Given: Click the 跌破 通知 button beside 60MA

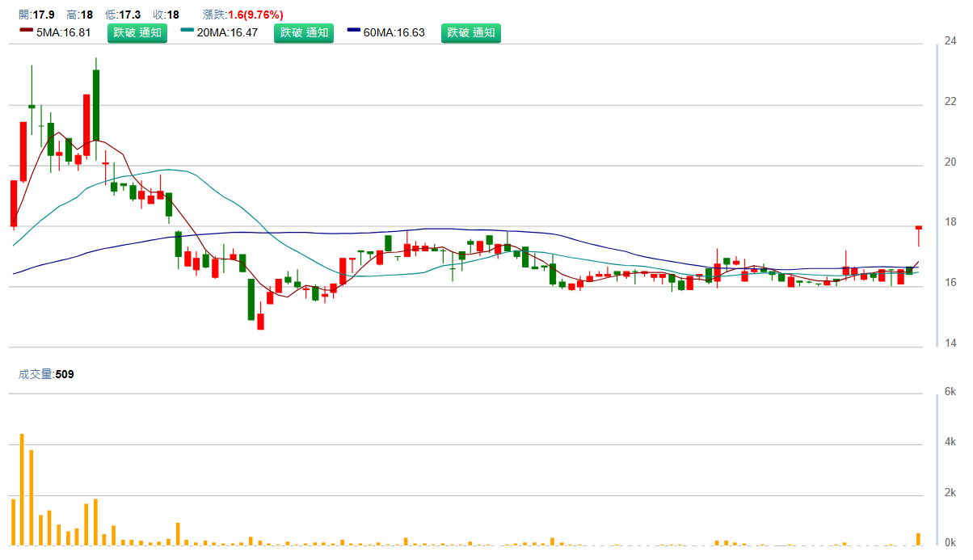Looking at the screenshot, I should 470,33.
